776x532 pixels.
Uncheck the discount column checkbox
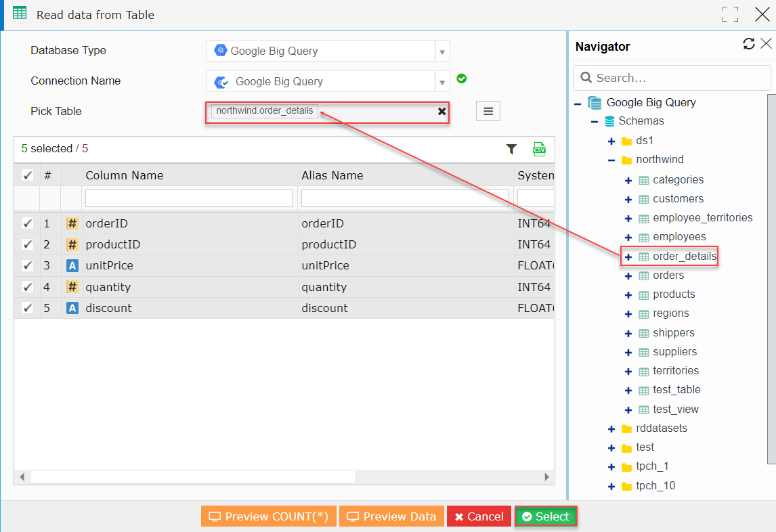[27, 308]
